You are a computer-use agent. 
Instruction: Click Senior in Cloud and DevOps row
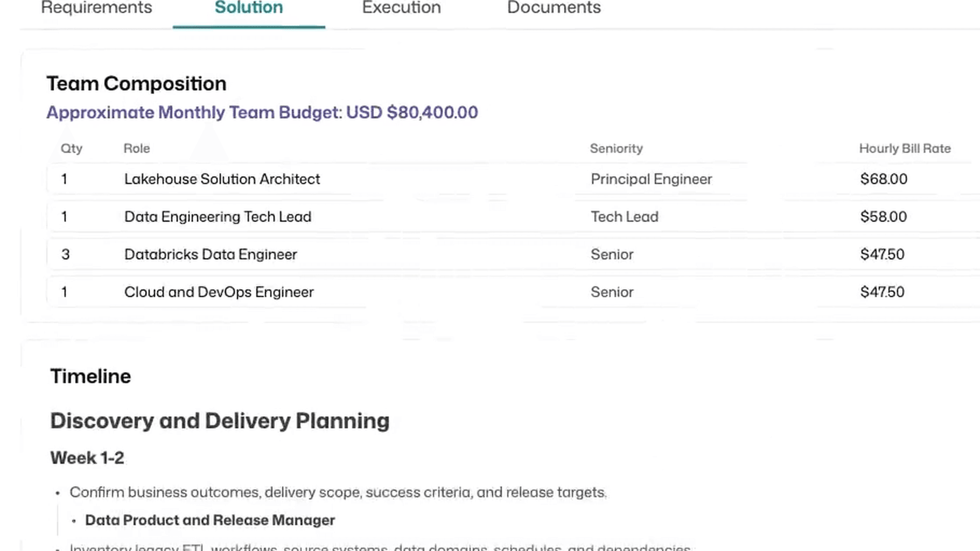point(612,292)
